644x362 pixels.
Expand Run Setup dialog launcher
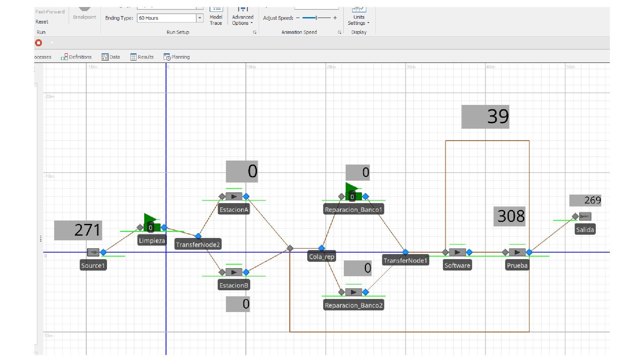[255, 33]
